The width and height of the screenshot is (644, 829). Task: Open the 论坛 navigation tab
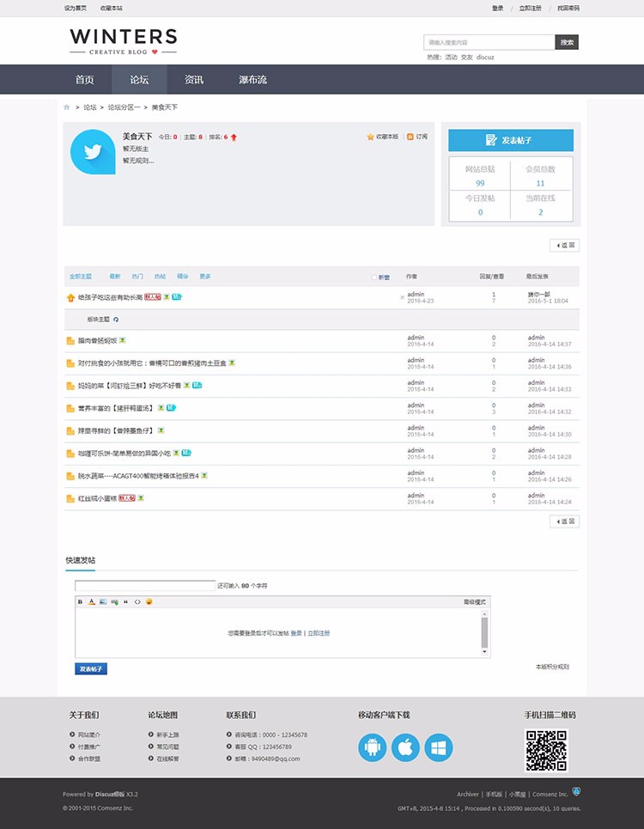pyautogui.click(x=139, y=80)
